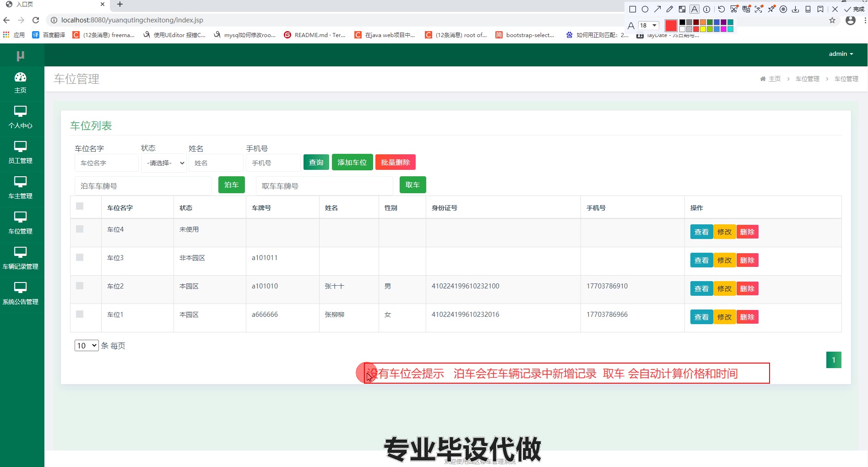Image resolution: width=868 pixels, height=467 pixels.
Task: Select the 车位1 row checkbox
Action: 80,314
